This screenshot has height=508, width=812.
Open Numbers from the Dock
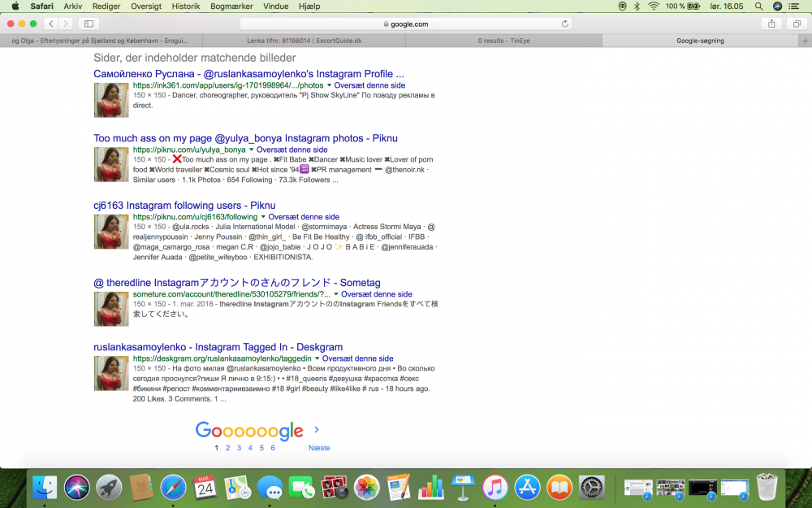(431, 488)
